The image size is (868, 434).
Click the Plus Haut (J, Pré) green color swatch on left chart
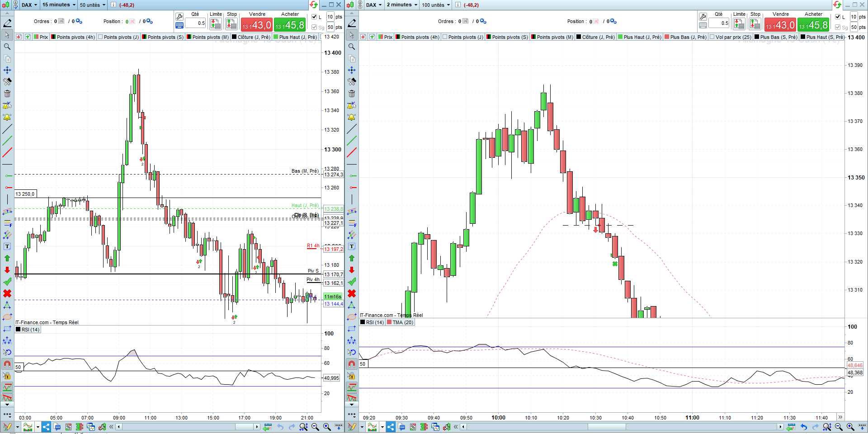(276, 37)
